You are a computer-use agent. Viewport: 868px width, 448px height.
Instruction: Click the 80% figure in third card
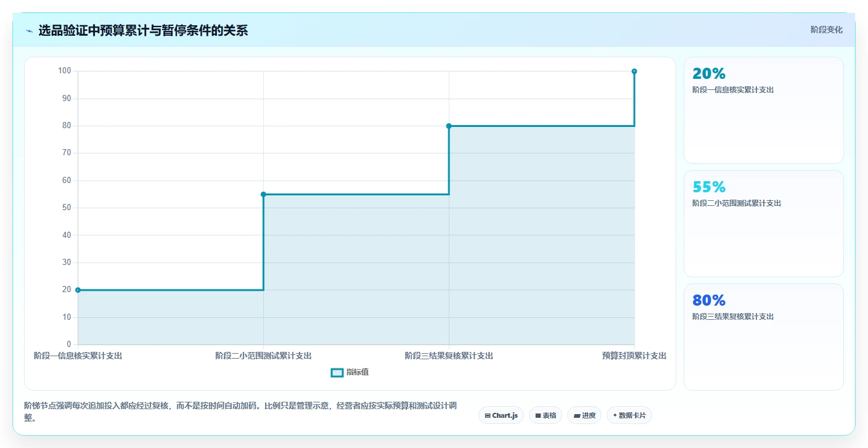[x=709, y=301]
